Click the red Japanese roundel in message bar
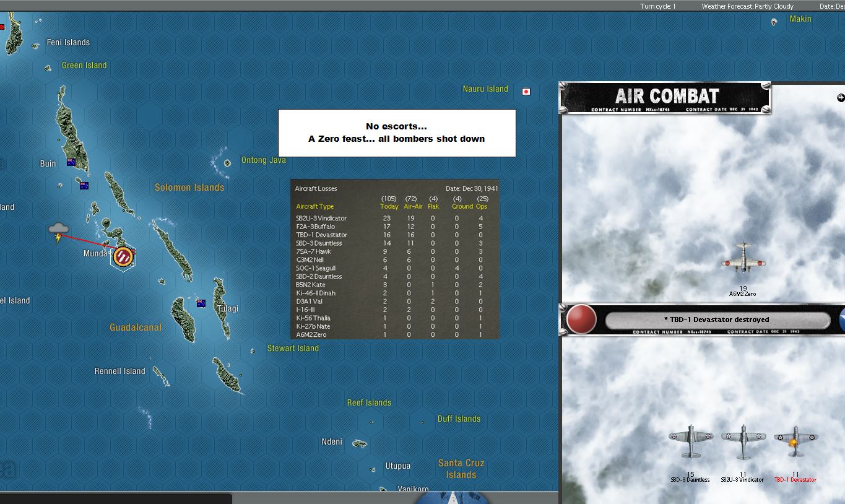845x504 pixels. pyautogui.click(x=581, y=320)
